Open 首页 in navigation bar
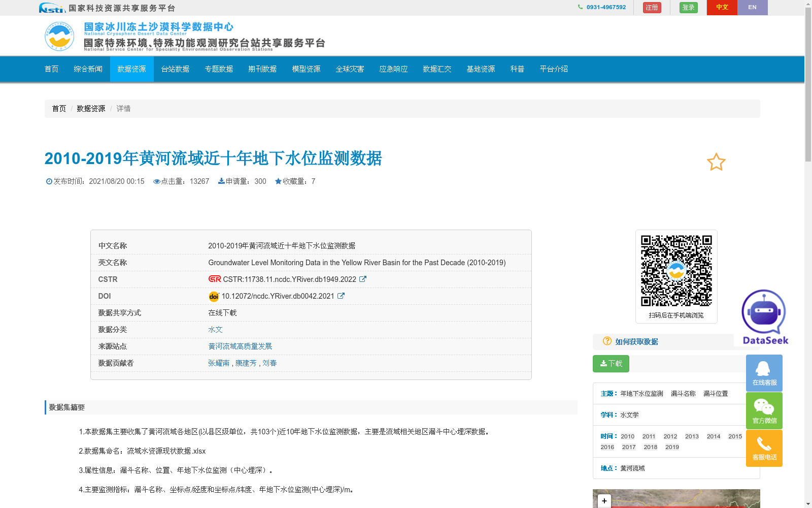Viewport: 812px width, 508px height. tap(52, 69)
